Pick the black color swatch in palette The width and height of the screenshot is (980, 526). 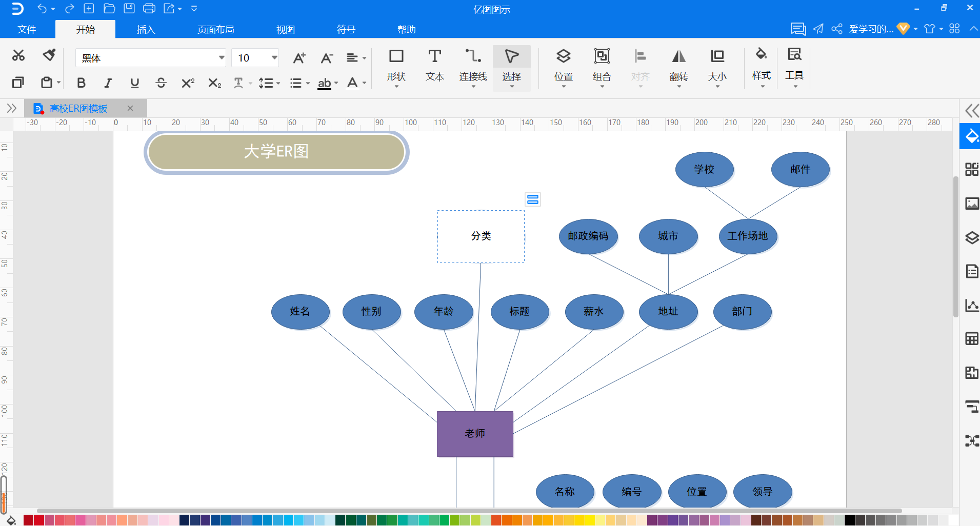coord(849,520)
